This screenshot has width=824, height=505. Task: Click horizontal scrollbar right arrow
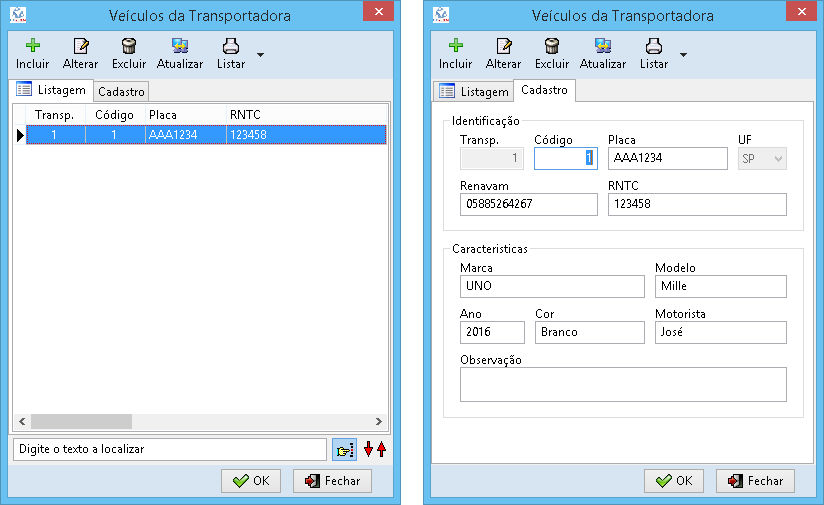pos(379,421)
